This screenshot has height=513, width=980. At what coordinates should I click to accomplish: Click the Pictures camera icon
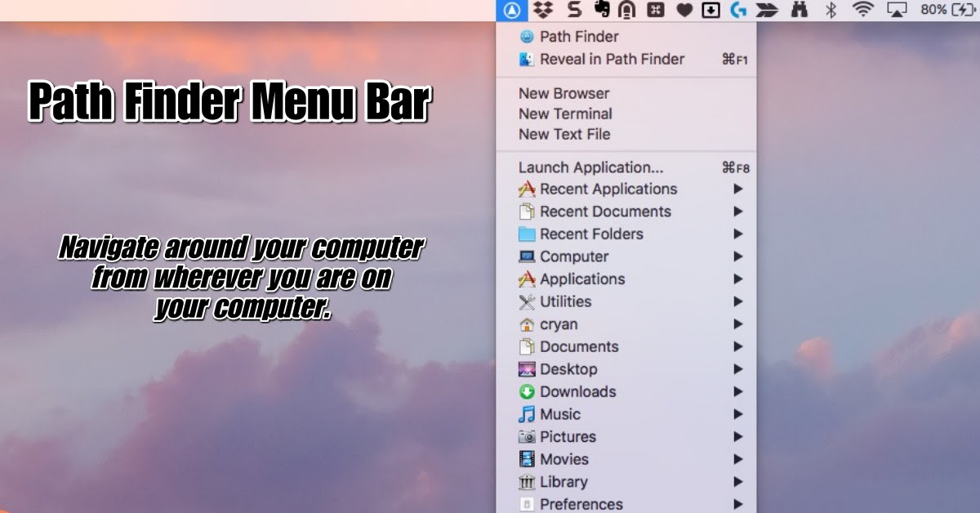(x=527, y=437)
